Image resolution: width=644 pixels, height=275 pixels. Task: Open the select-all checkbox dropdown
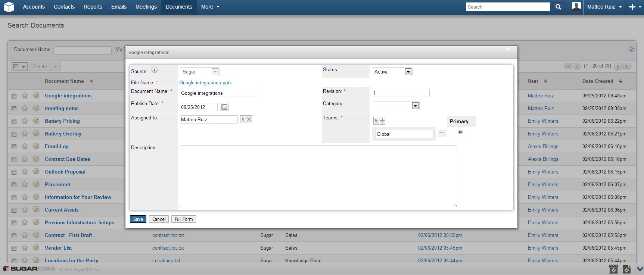[24, 67]
